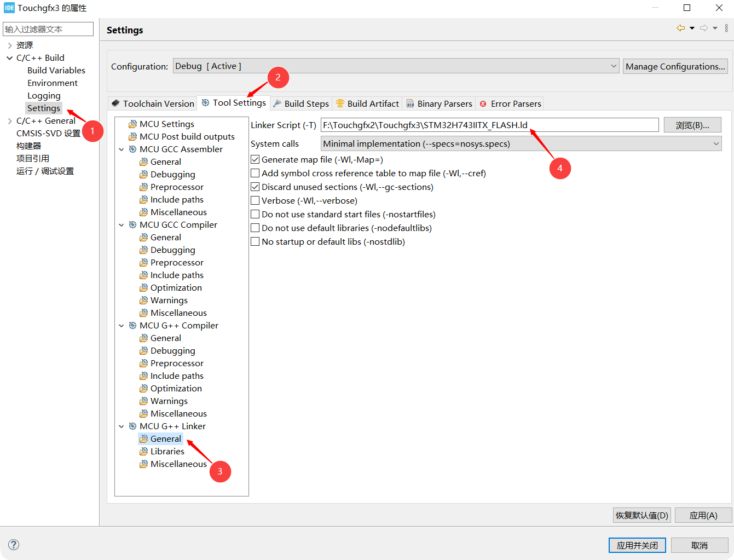The image size is (734, 560).
Task: Collapse the MCU GCC Assembler branch
Action: (122, 148)
